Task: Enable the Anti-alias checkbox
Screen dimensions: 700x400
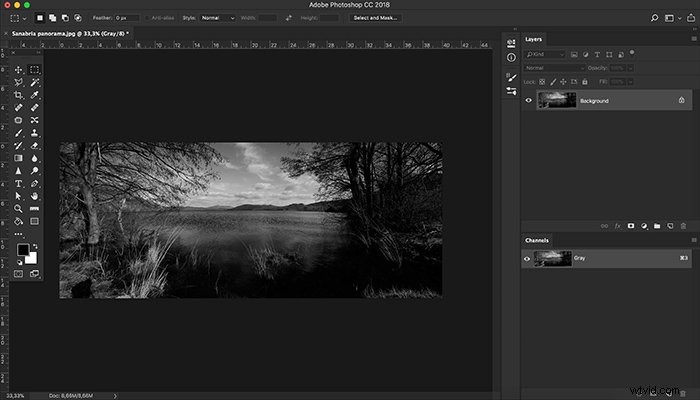Action: 147,18
